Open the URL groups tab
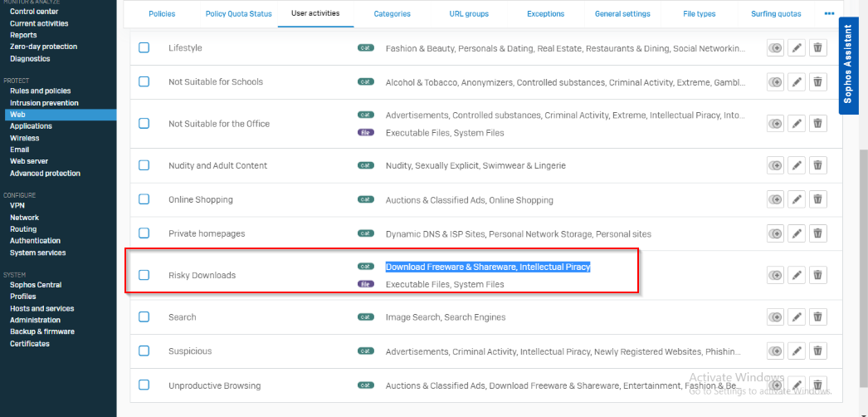This screenshot has height=417, width=868. 469,14
